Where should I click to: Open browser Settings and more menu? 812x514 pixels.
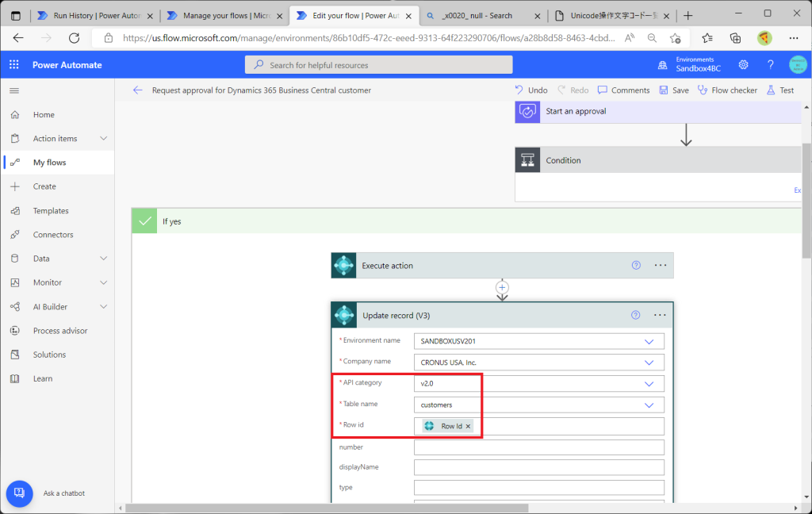793,38
